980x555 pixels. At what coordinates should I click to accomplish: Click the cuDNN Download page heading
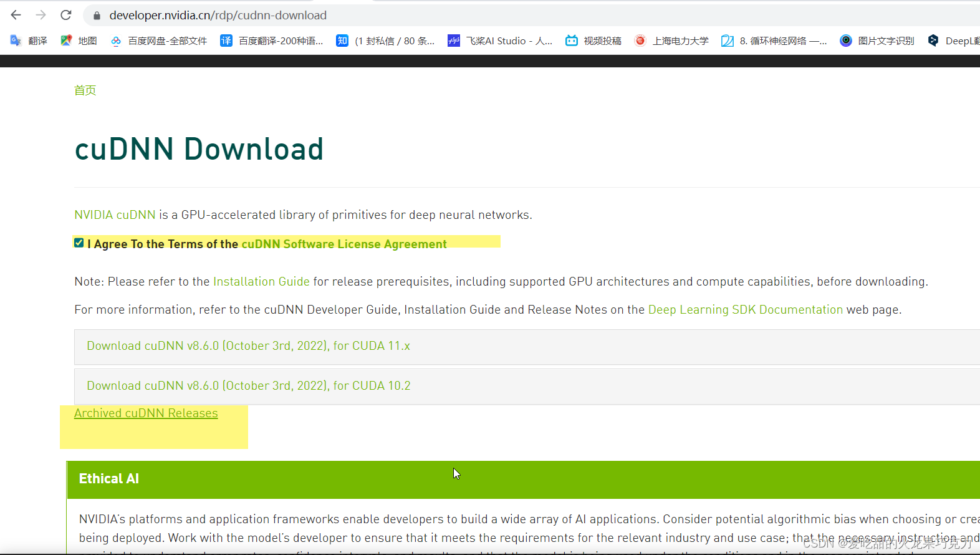click(x=199, y=149)
